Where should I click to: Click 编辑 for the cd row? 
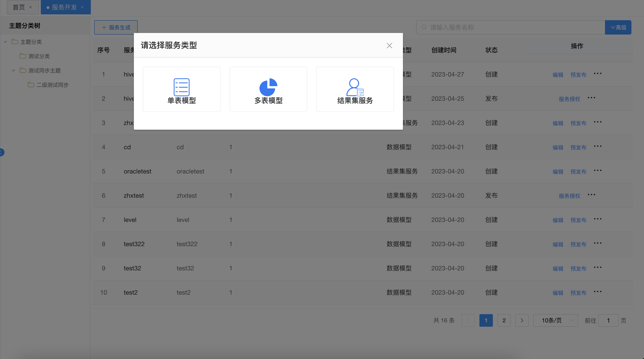point(558,147)
